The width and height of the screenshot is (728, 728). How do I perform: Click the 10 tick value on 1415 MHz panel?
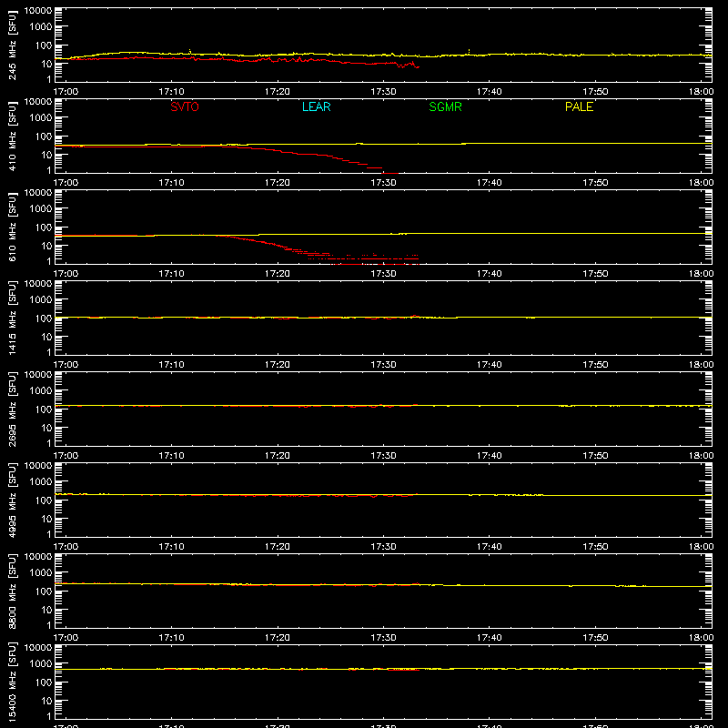[46, 337]
